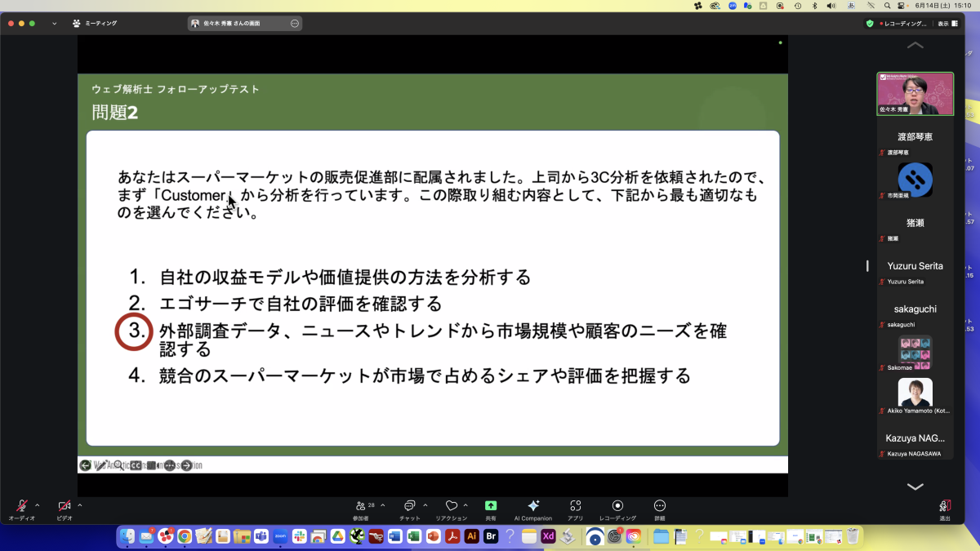Expand video options arrow beside ビデオ

tap(79, 505)
